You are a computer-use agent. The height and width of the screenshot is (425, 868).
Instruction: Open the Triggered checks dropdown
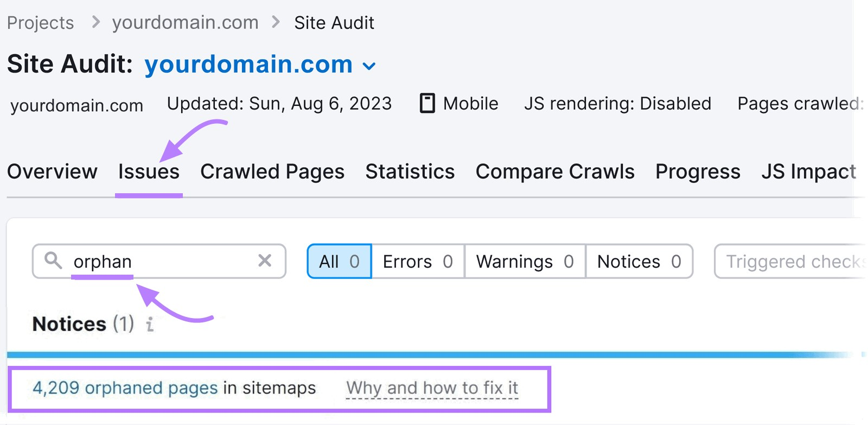(790, 261)
